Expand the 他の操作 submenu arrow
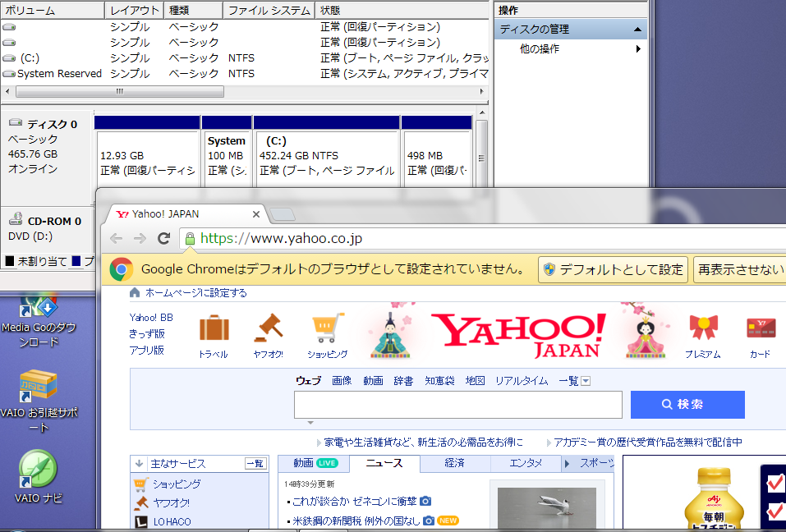786x532 pixels. [x=638, y=48]
